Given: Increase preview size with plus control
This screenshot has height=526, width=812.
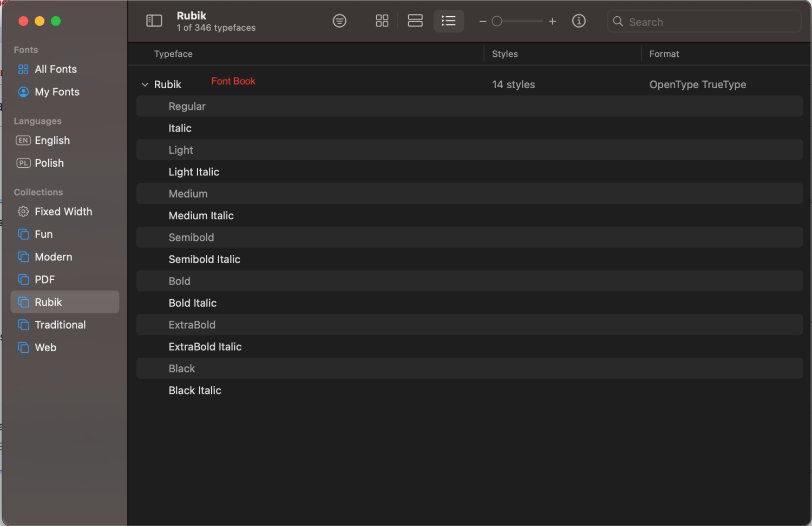Looking at the screenshot, I should 552,21.
